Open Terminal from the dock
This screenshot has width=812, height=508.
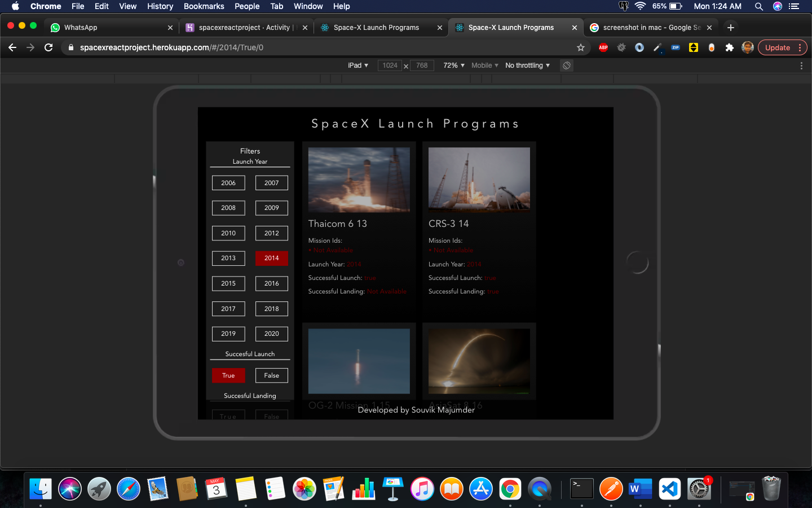pos(581,489)
